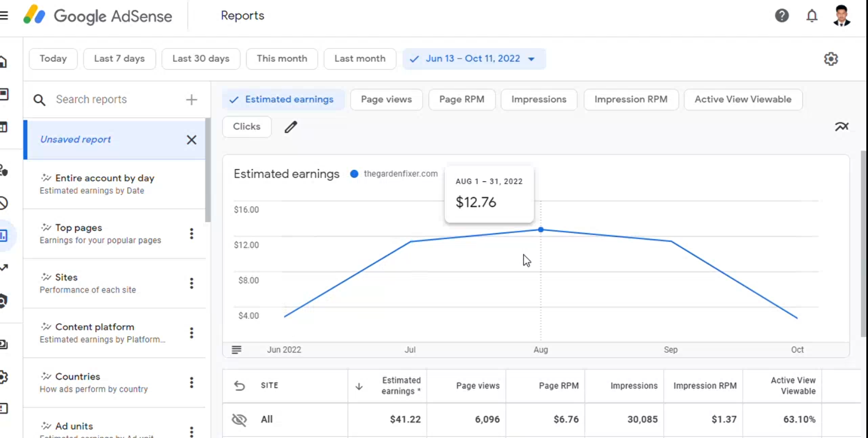Click the Impression RPM column header
The height and width of the screenshot is (438, 868).
pos(705,386)
